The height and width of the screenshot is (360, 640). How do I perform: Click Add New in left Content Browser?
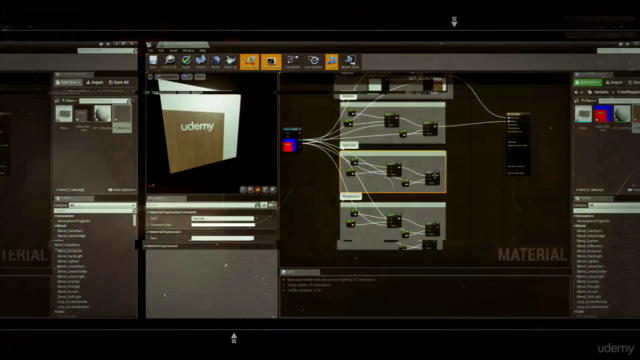(x=68, y=82)
